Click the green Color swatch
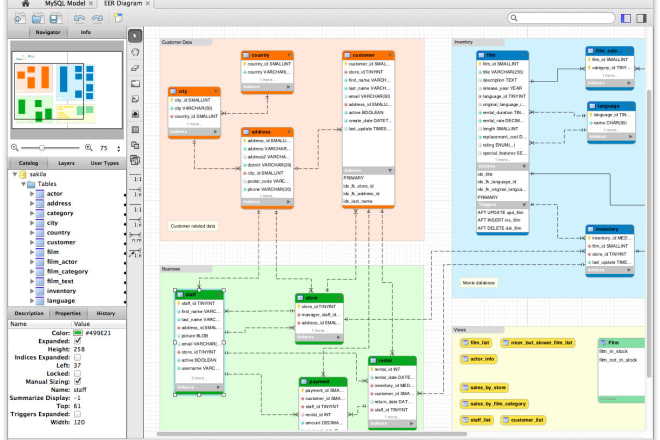The height and width of the screenshot is (440, 660). pyautogui.click(x=78, y=333)
